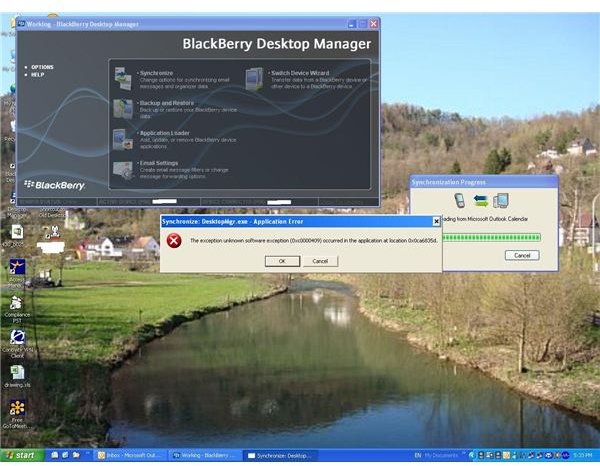Click the Synchronize heading text
The height and width of the screenshot is (466, 600).
click(156, 73)
